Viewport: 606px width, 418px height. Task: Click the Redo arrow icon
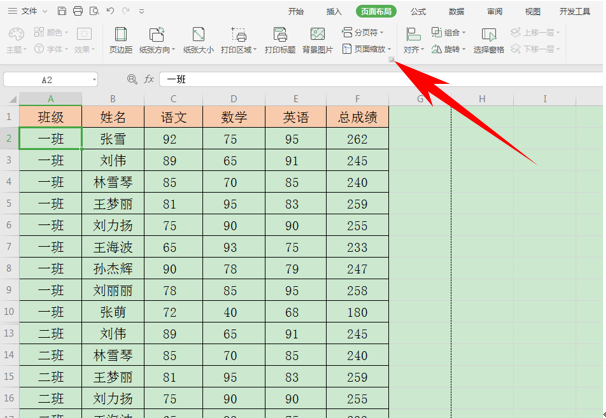point(126,11)
